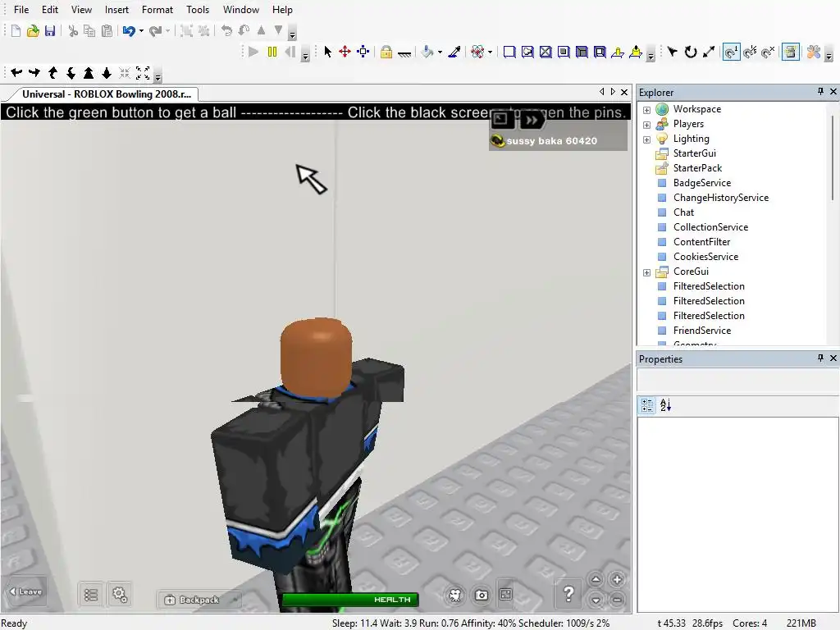Viewport: 840px width, 630px height.
Task: Open the Redo history dropdown arrow
Action: [x=167, y=31]
